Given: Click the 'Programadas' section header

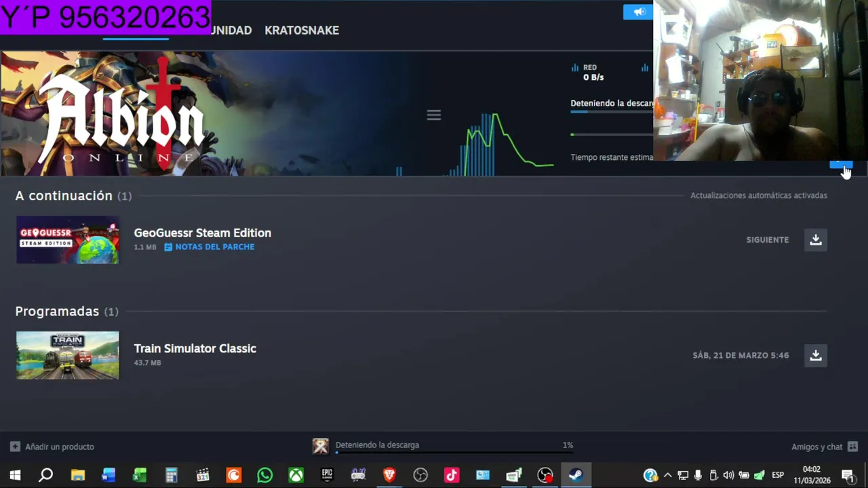Looking at the screenshot, I should click(x=66, y=312).
